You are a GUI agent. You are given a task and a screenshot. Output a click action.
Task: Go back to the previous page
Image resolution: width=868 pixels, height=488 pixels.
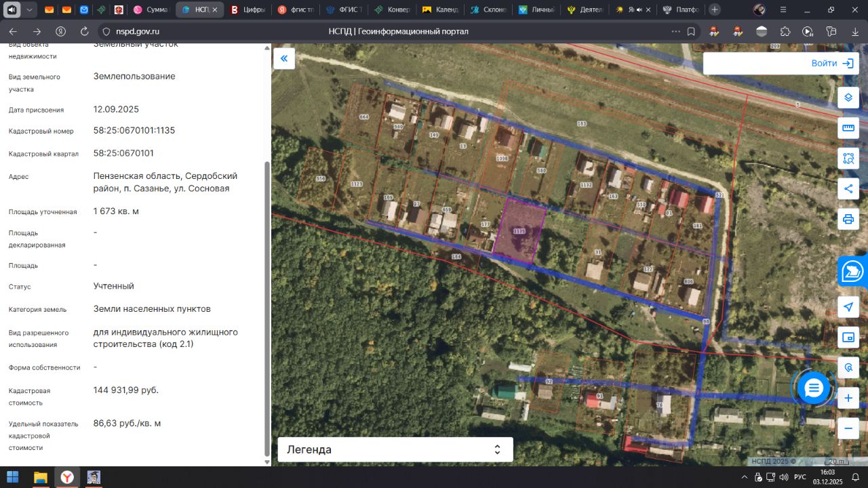pos(13,32)
